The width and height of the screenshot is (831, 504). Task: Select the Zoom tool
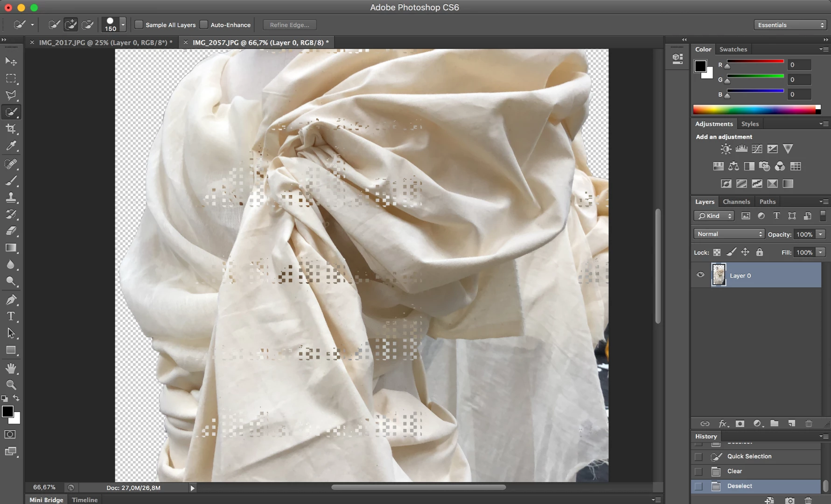pos(11,385)
